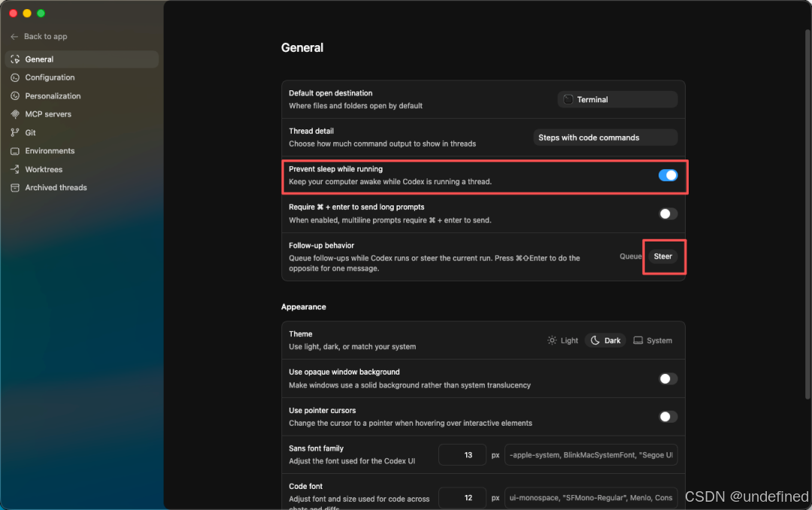Turn on Use opaque window background
812x510 pixels.
point(668,379)
